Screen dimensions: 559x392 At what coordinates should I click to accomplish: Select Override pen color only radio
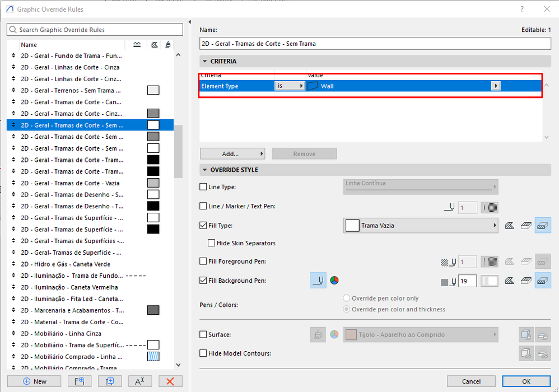[x=346, y=298]
